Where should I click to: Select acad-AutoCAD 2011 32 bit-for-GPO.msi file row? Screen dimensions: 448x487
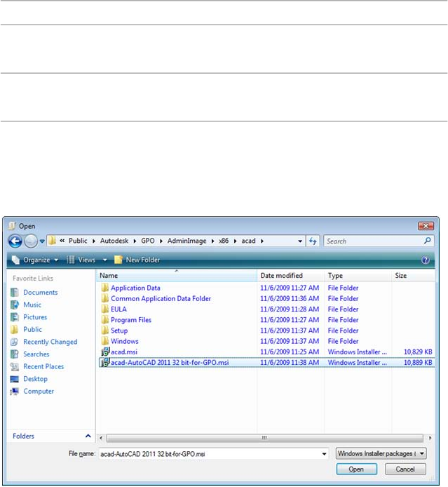coord(267,363)
